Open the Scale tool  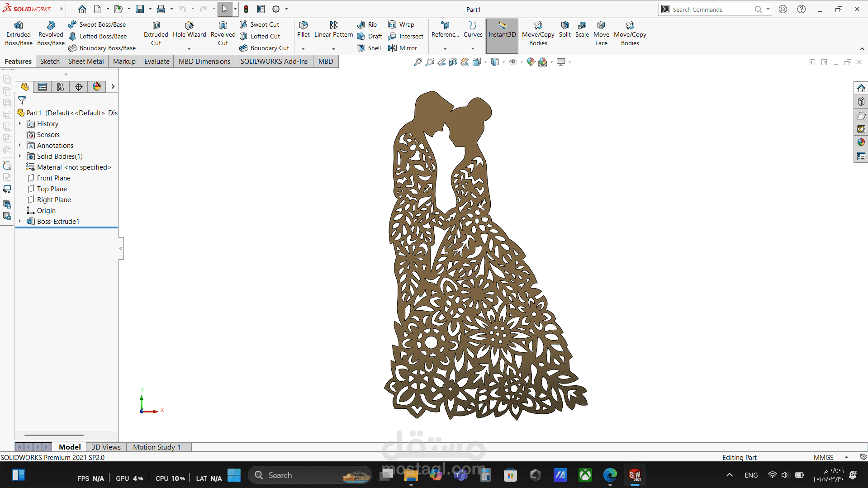click(x=582, y=30)
